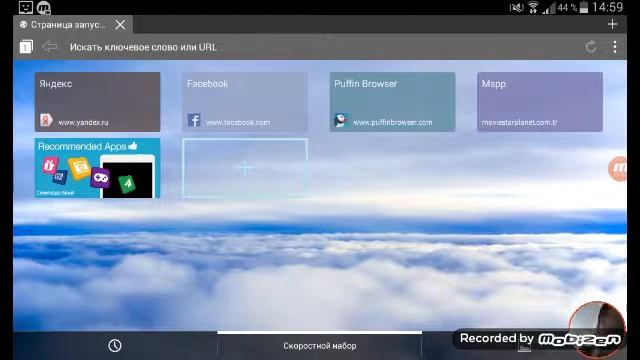Open the smiley notification icon in status bar
The image size is (640, 360).
click(26, 7)
